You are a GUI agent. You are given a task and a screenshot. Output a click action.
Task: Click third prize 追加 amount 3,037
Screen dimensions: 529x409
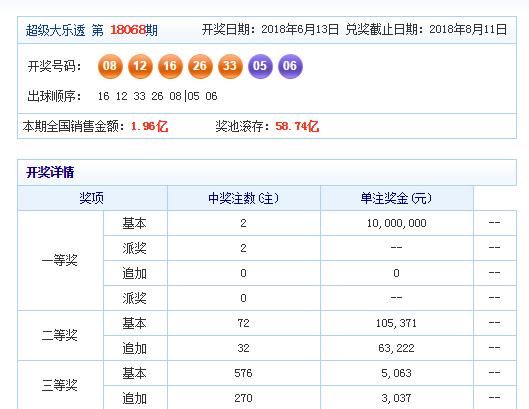click(x=396, y=398)
